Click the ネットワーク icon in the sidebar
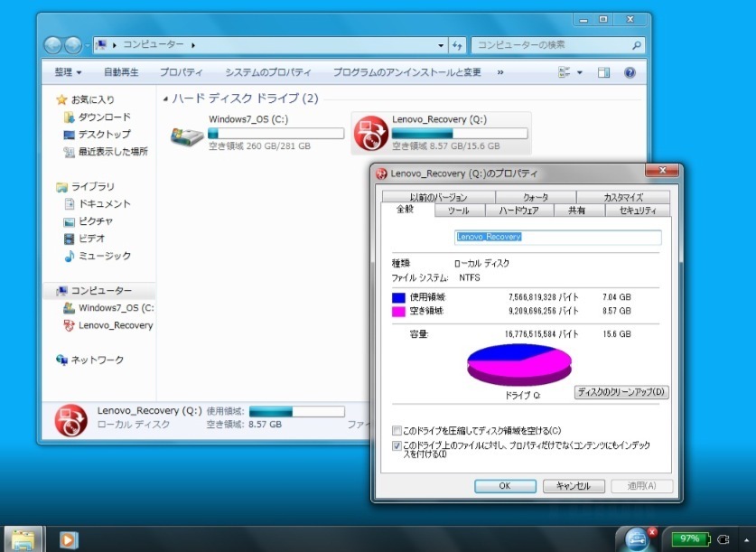This screenshot has width=756, height=552. (x=61, y=360)
